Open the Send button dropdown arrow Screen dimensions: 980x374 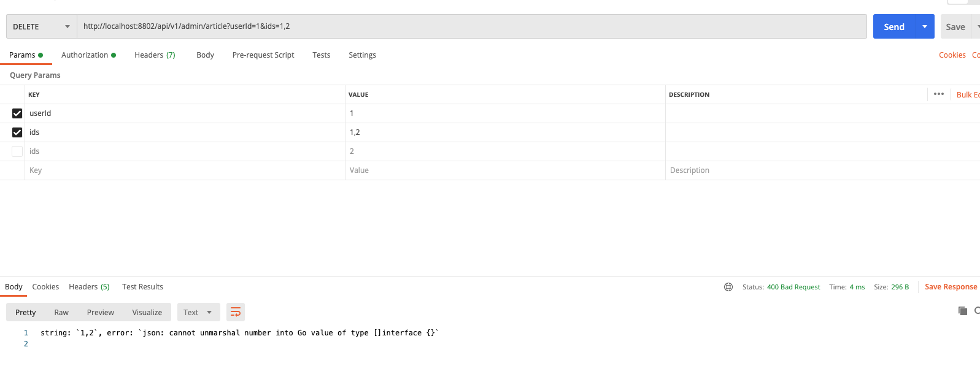[x=925, y=26]
